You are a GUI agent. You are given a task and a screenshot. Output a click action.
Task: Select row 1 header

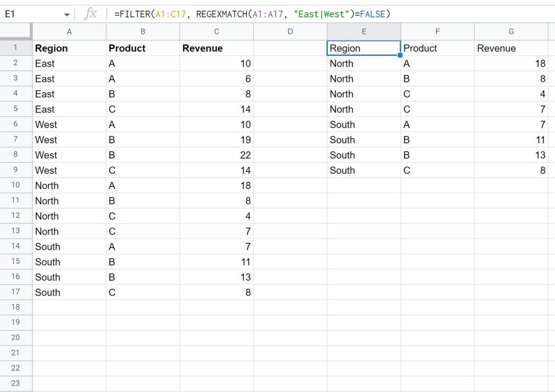pos(16,48)
